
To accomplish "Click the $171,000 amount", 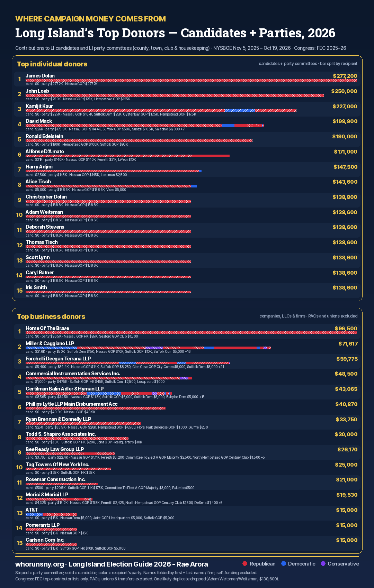I will [x=346, y=152].
